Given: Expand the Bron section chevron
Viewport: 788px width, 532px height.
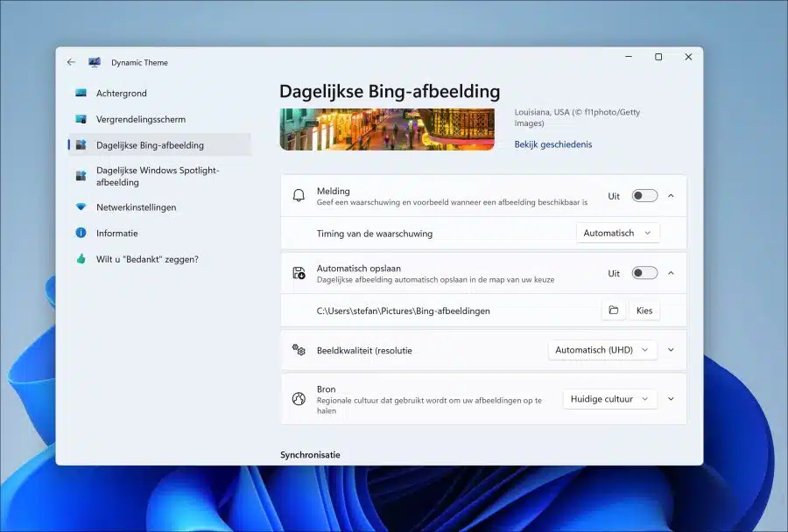Looking at the screenshot, I should click(x=671, y=399).
